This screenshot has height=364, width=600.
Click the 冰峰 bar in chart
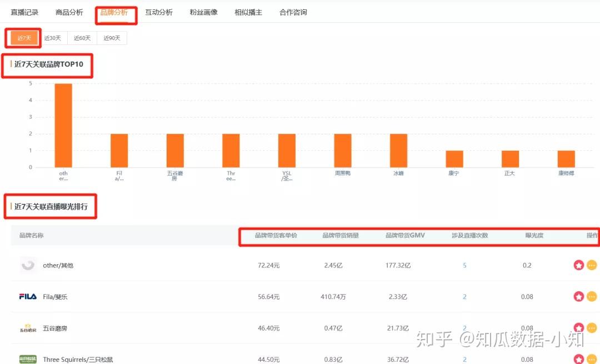click(x=398, y=150)
